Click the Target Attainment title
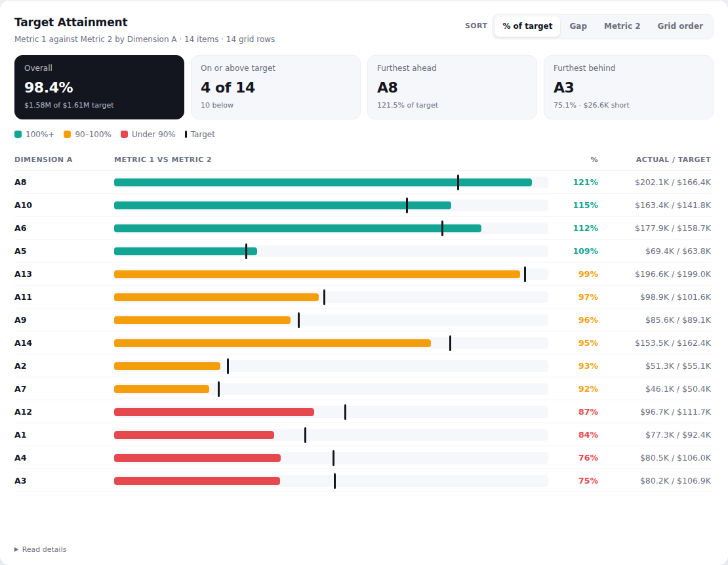 (71, 22)
